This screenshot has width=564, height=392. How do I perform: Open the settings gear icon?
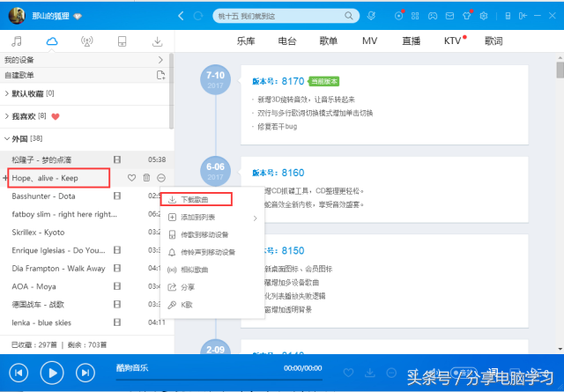tap(484, 16)
